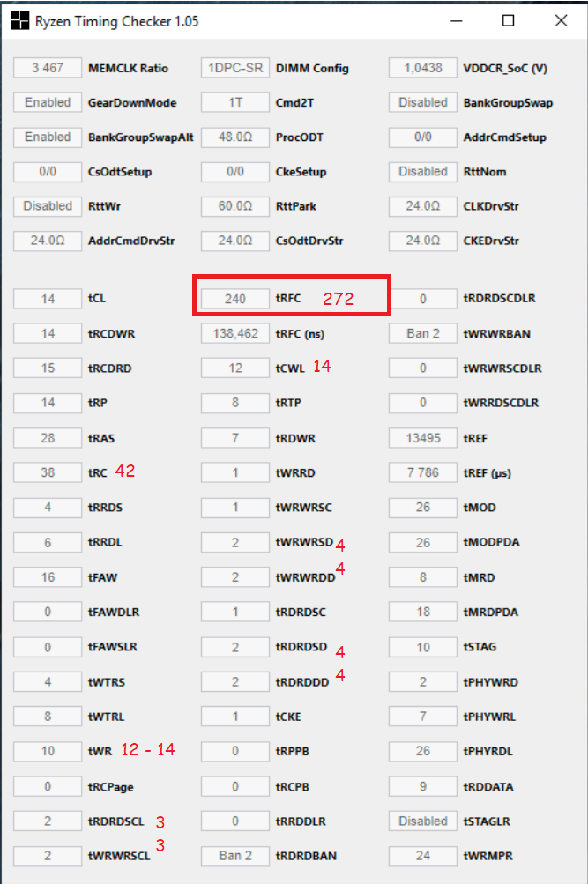Click the CsOdtDrvStr 24.0Ω field

(x=235, y=241)
